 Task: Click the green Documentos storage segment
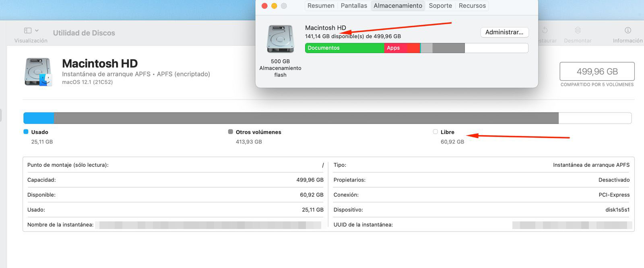coord(345,48)
